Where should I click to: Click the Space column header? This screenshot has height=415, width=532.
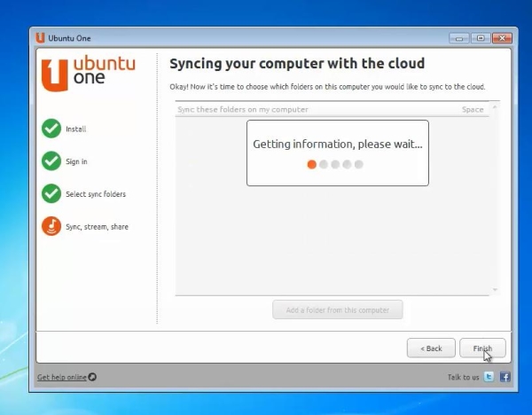pos(473,110)
